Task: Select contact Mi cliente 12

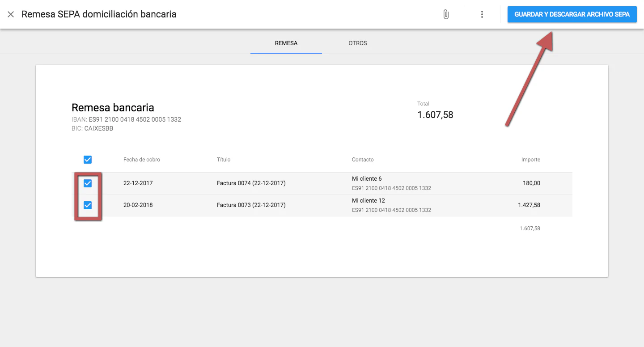Action: point(369,200)
